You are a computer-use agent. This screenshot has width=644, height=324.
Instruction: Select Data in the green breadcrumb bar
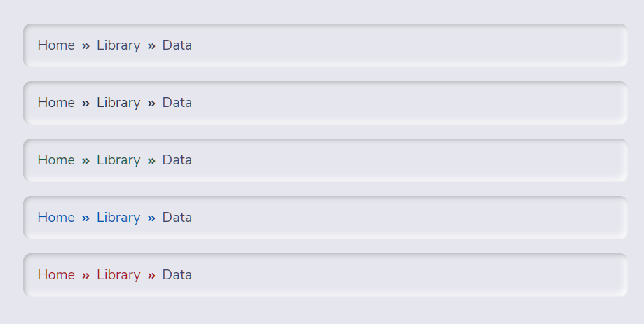pos(177,160)
